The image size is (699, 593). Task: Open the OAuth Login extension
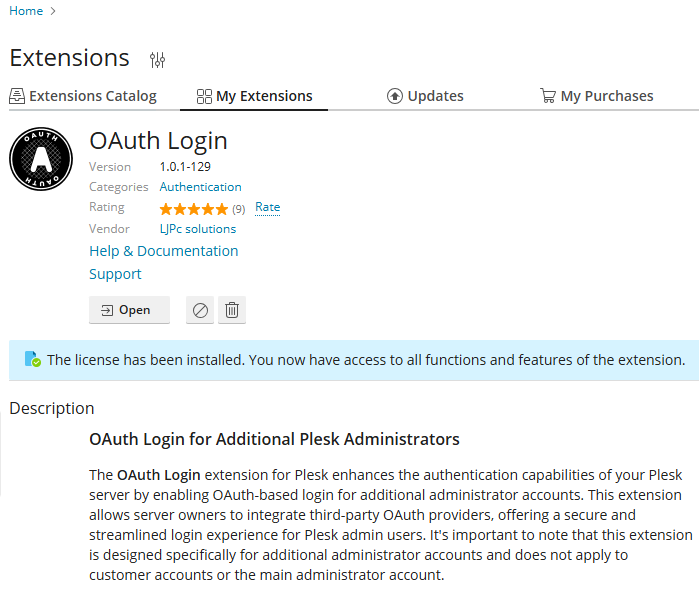pyautogui.click(x=129, y=310)
